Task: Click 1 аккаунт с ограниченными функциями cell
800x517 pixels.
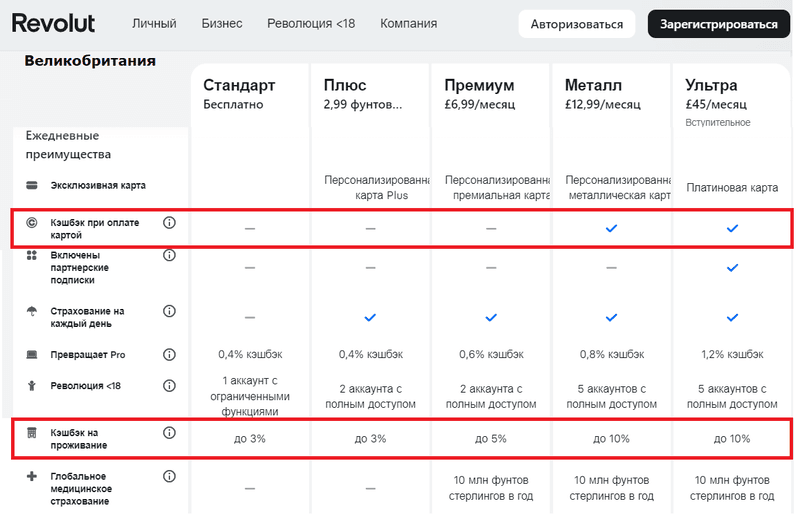Action: click(x=250, y=396)
